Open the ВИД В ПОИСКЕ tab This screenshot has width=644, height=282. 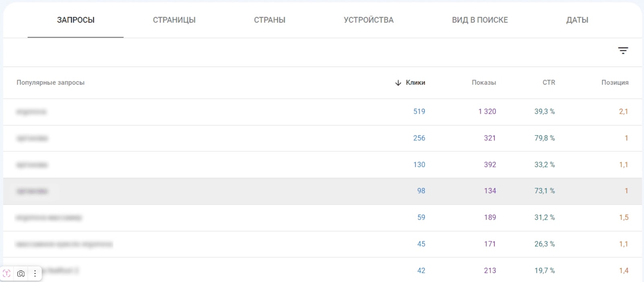tap(480, 20)
